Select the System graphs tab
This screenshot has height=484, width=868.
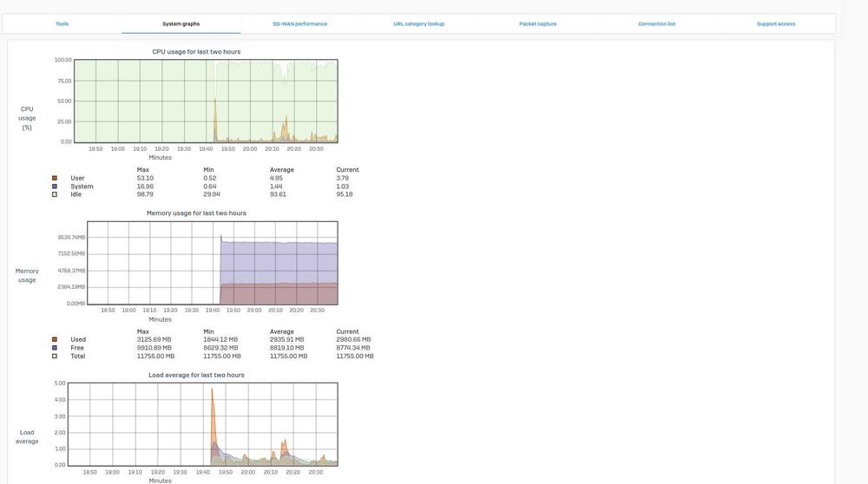[x=181, y=23]
